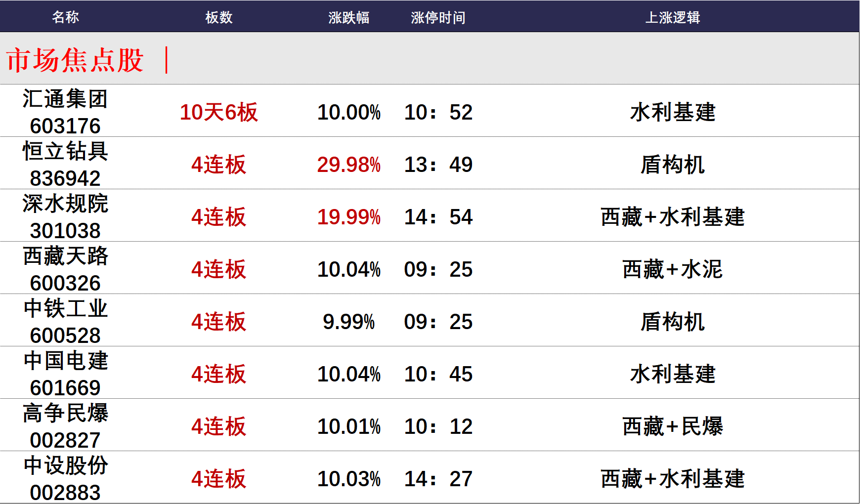Image resolution: width=860 pixels, height=504 pixels.
Task: Click limit-up time 14:27
Action: 438,479
